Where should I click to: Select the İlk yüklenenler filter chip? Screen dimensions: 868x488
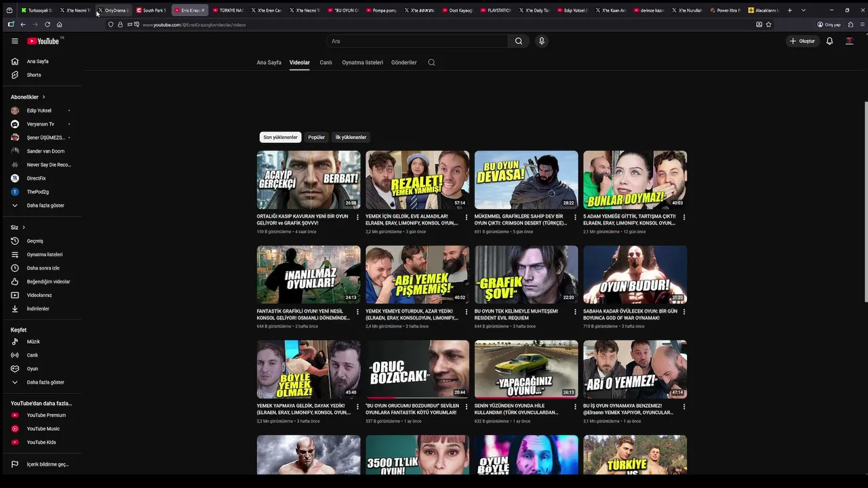tap(351, 137)
